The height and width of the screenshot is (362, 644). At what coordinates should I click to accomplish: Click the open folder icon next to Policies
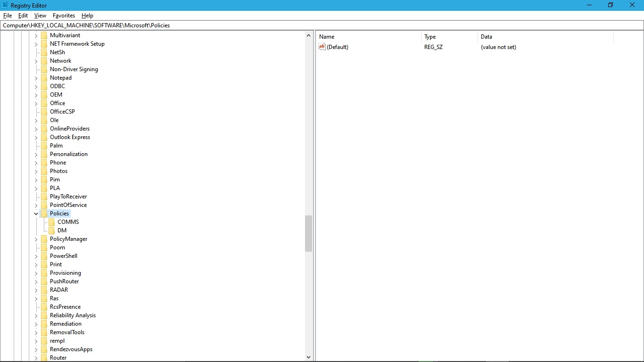tap(44, 214)
